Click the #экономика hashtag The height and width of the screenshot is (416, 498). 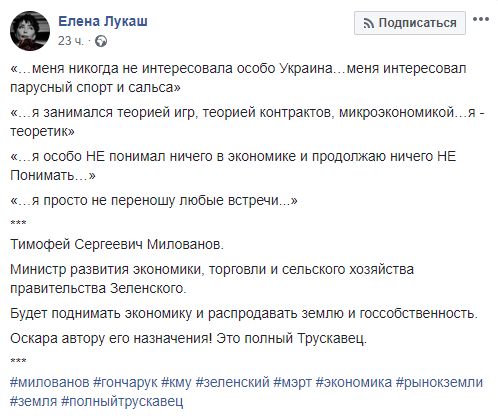click(x=354, y=382)
